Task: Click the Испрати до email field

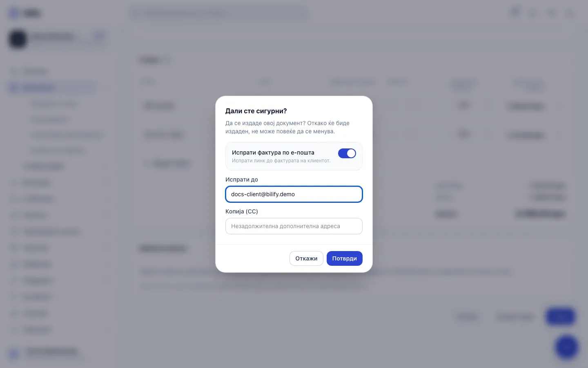Action: [x=294, y=194]
